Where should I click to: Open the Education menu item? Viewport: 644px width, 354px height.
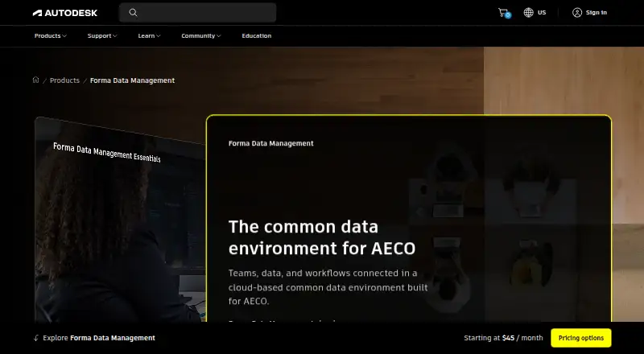click(x=257, y=35)
